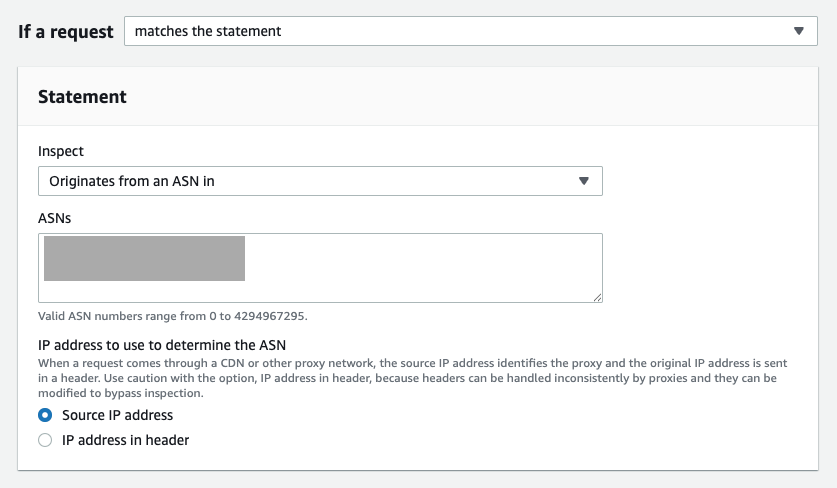Click the ASNs text area empty space
The image size is (837, 488).
tap(422, 267)
